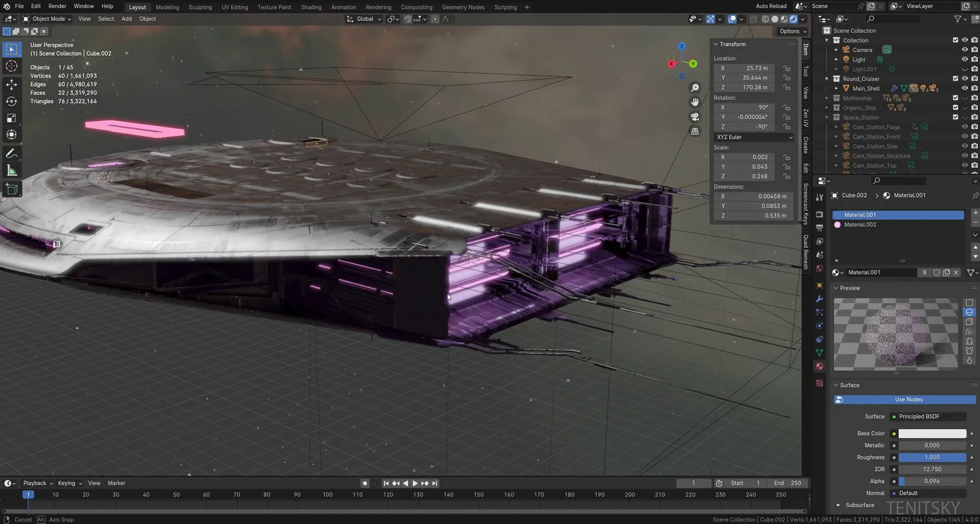Click the Base Color swatch

tap(932, 433)
